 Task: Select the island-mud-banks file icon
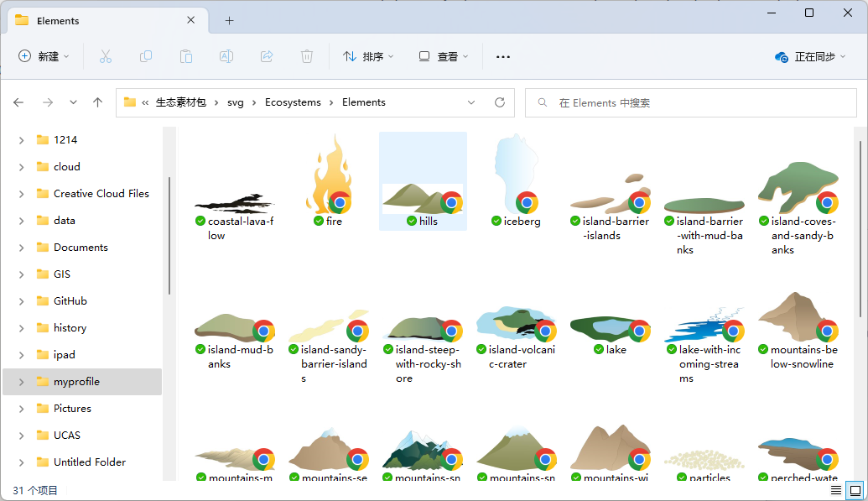pos(234,327)
